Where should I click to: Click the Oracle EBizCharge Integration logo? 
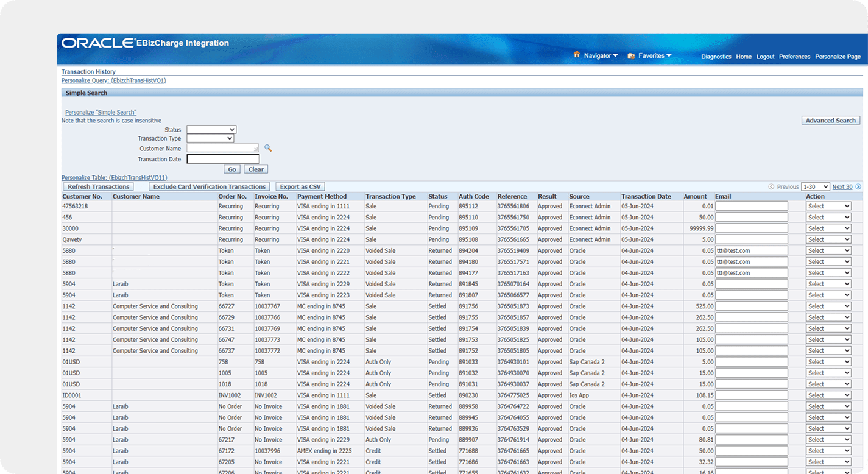point(145,43)
